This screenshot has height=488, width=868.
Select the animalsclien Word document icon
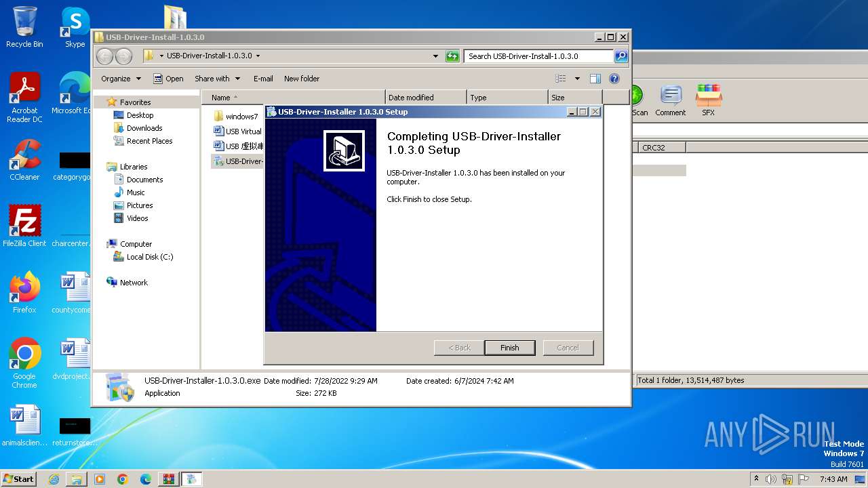pyautogui.click(x=24, y=426)
